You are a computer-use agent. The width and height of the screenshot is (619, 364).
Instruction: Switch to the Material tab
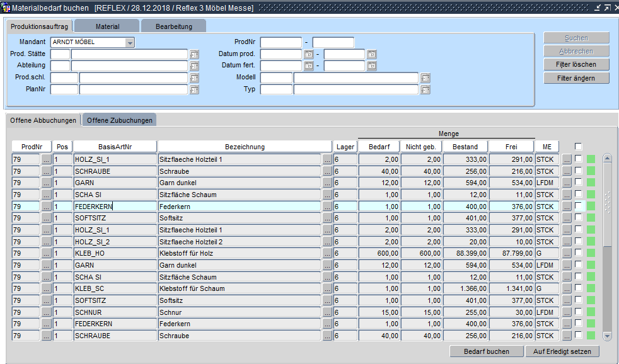pos(107,26)
